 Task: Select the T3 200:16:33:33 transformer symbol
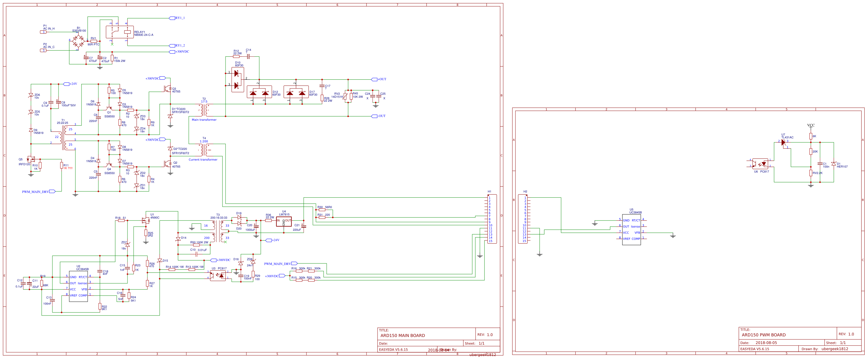[218, 232]
